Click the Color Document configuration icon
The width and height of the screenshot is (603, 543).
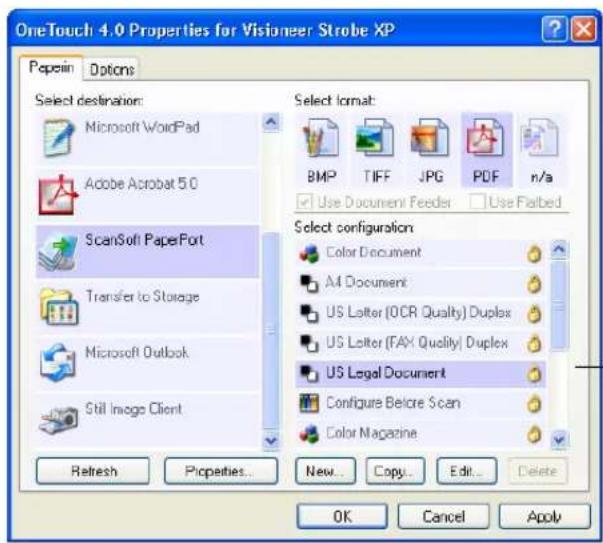tap(310, 254)
